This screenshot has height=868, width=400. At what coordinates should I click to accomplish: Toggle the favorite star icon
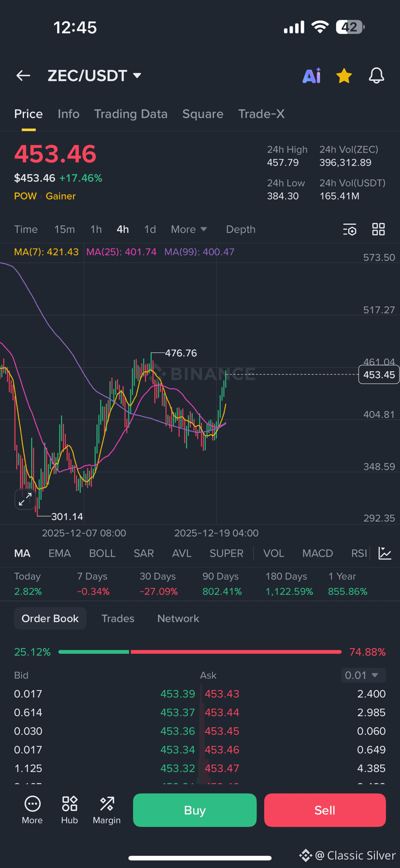344,75
